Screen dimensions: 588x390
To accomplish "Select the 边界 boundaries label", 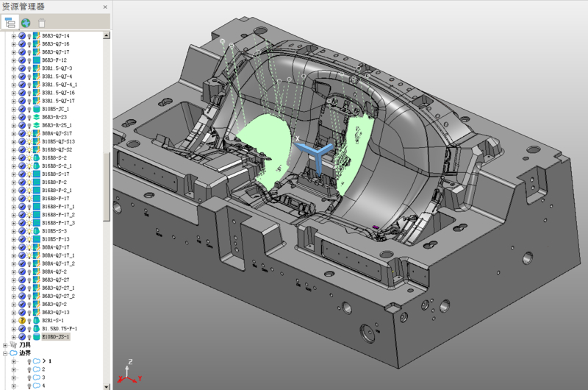I will pyautogui.click(x=25, y=353).
